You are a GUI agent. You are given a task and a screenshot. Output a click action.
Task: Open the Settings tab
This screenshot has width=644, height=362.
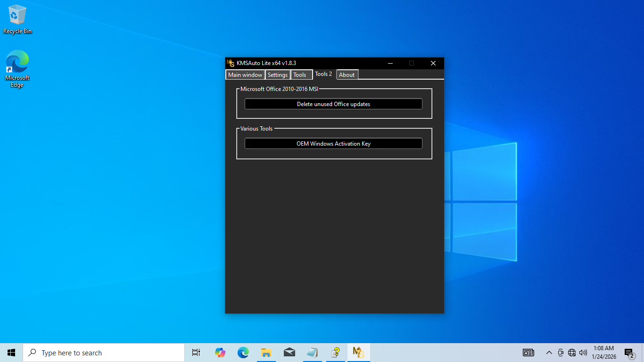[x=278, y=75]
